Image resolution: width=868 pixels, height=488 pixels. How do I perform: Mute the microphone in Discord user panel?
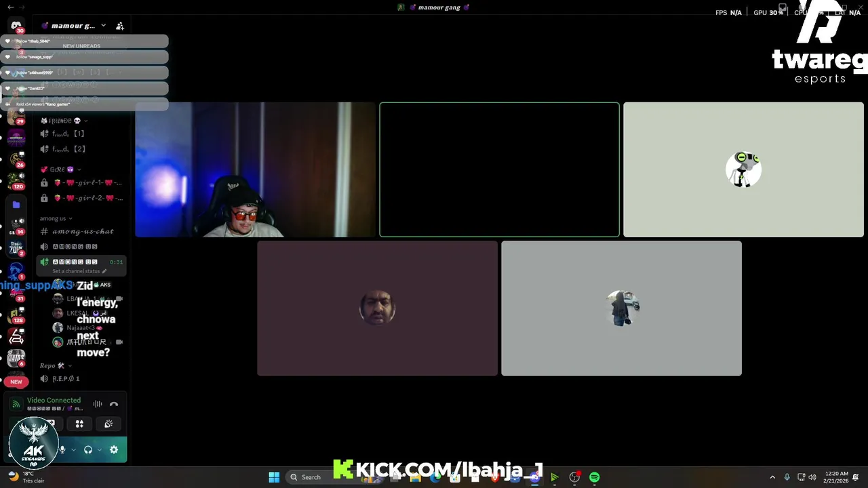tap(62, 449)
